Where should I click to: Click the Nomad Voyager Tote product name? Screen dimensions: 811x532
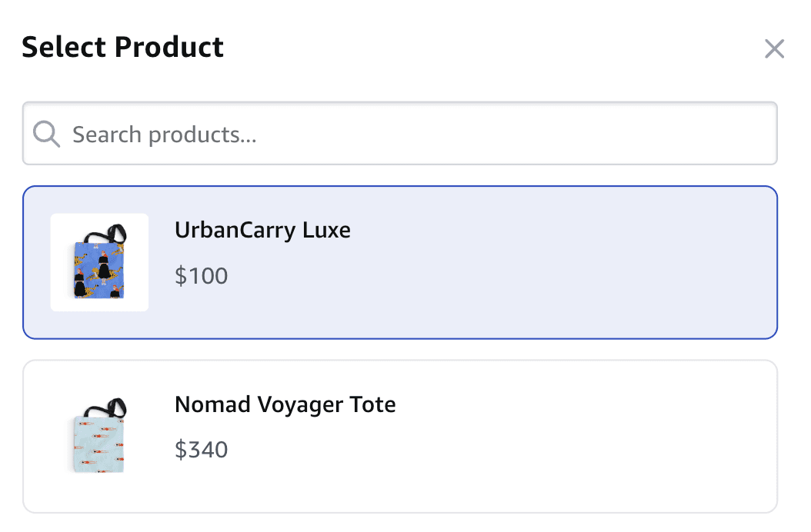coord(285,404)
